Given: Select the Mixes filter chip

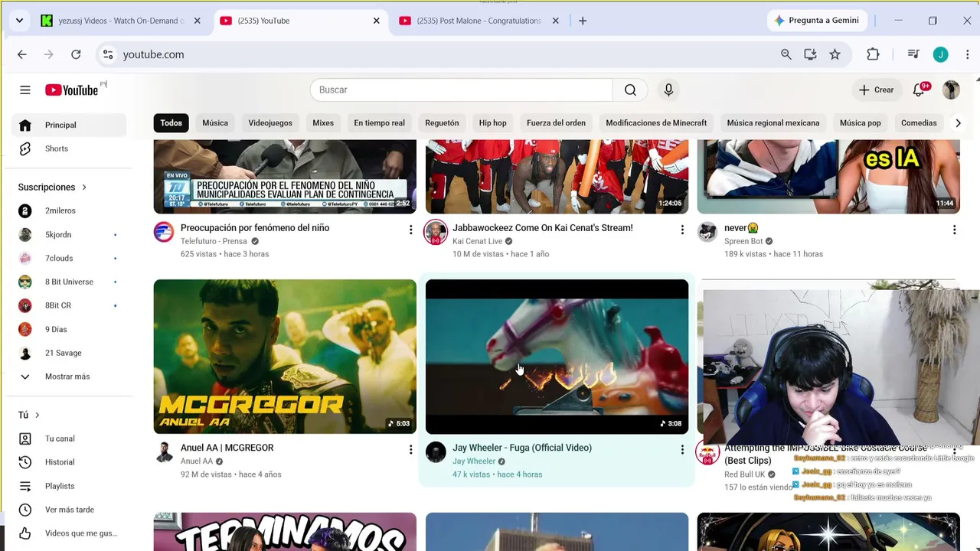Looking at the screenshot, I should click(x=323, y=123).
